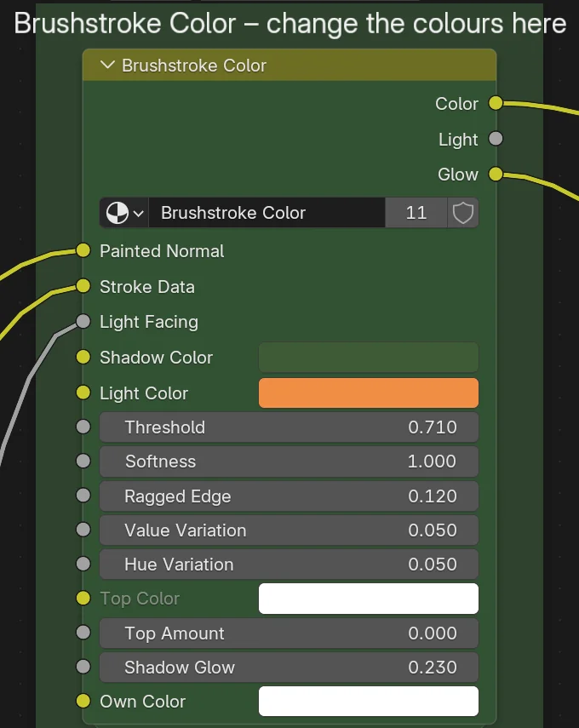The height and width of the screenshot is (728, 579).
Task: Toggle fake user shield icon
Action: [463, 213]
